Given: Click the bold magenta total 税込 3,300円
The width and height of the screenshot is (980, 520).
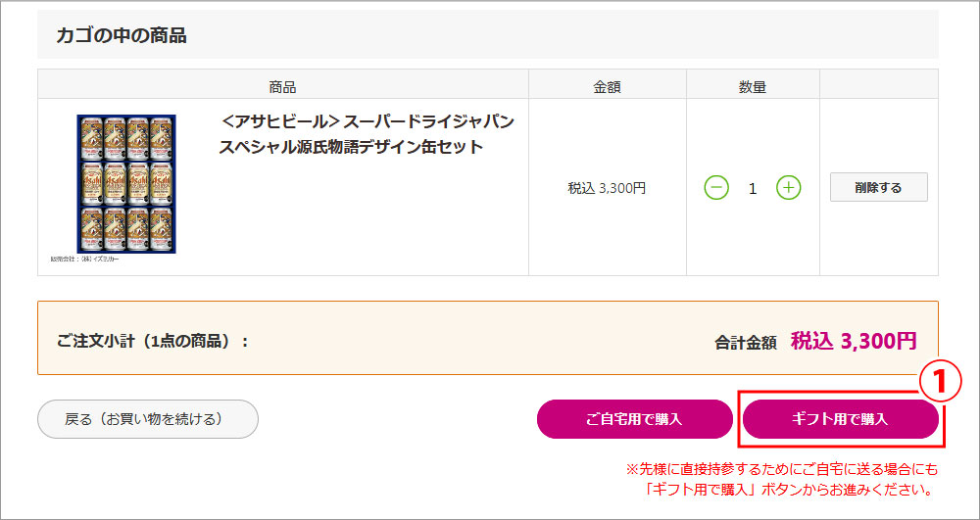Looking at the screenshot, I should (x=854, y=341).
